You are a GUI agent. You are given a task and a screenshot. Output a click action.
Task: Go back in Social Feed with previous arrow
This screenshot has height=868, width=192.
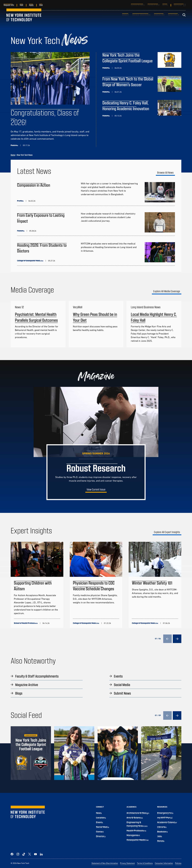point(167,715)
